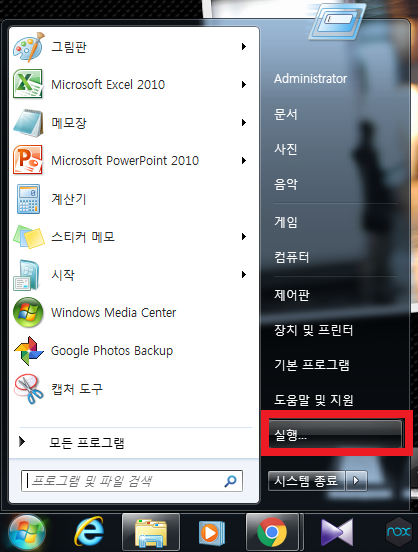Open Internet Explorer from taskbar
418x552 pixels.
[89, 532]
